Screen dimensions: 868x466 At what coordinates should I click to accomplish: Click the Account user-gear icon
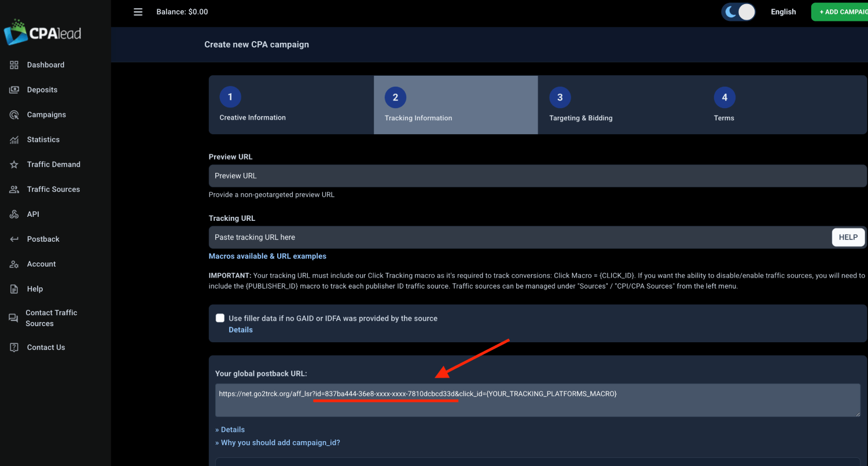click(14, 264)
